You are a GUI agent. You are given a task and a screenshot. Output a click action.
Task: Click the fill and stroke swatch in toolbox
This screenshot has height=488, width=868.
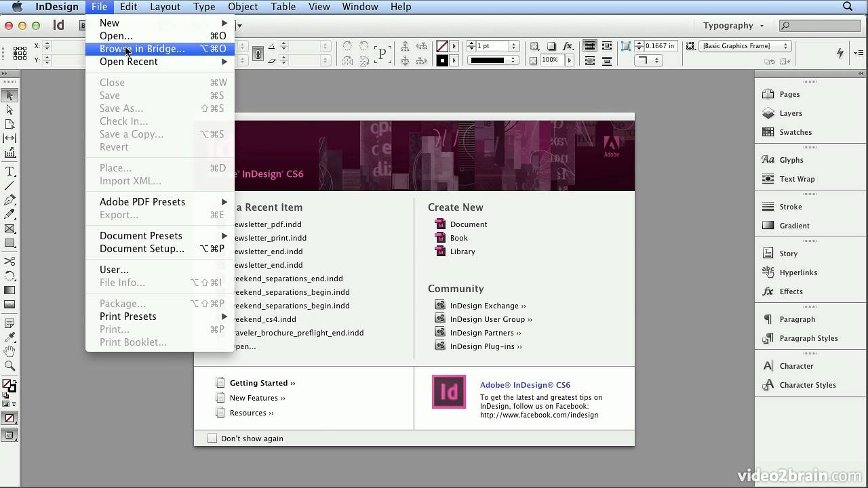click(9, 386)
